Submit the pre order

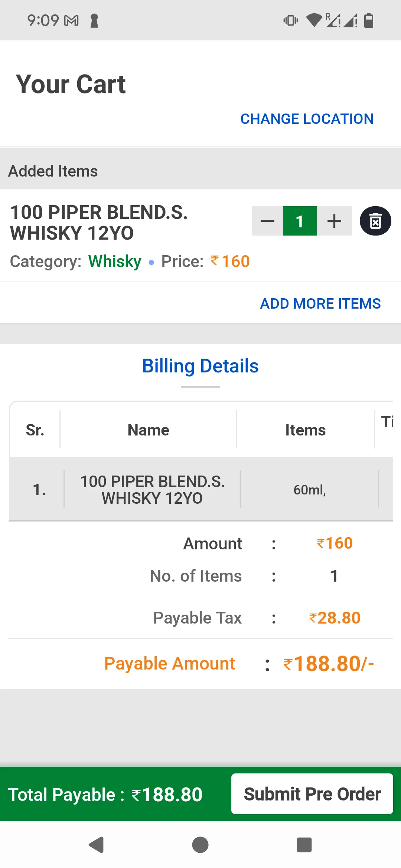click(312, 794)
